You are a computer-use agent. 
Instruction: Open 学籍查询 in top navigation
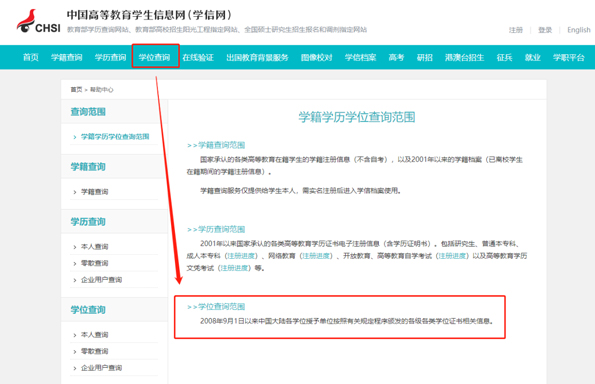tap(67, 57)
